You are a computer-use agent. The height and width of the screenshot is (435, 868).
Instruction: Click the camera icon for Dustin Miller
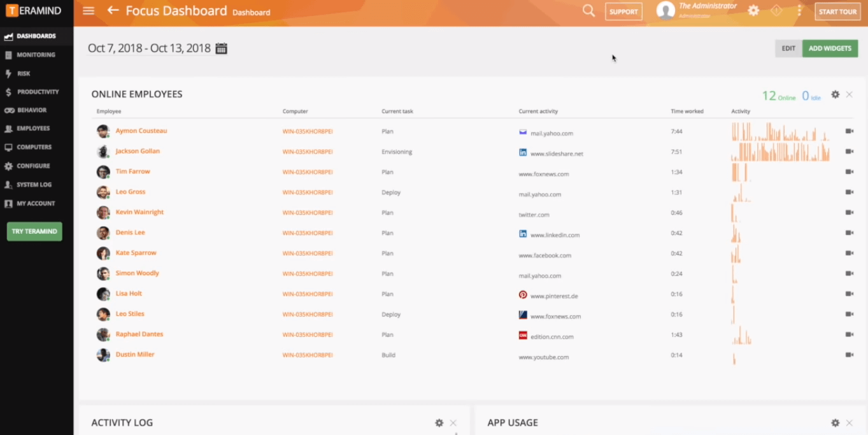click(850, 355)
